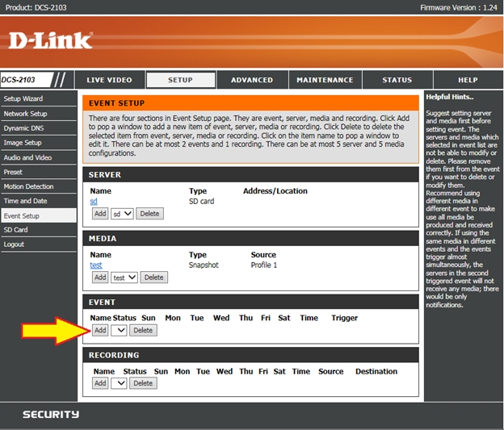
Task: Open the recording selection dropdown
Action: [120, 383]
